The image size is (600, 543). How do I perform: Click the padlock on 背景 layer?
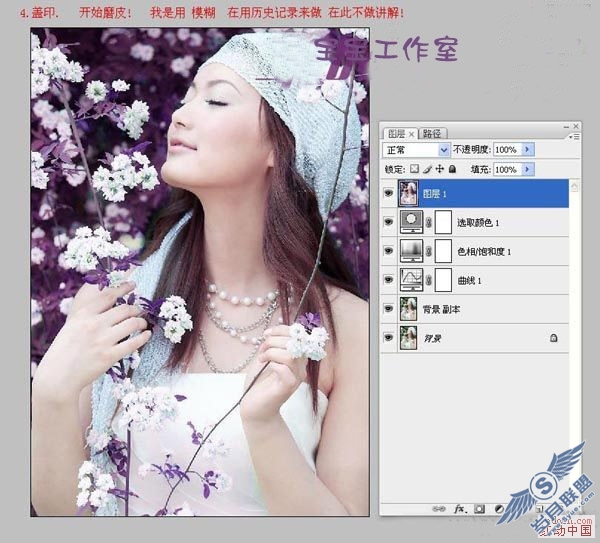click(553, 338)
